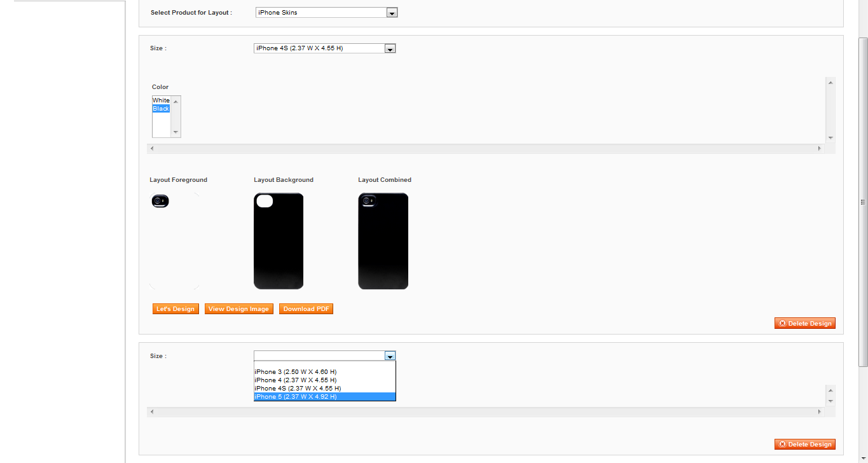Viewport: 868px width, 463px height.
Task: Click the Color label
Action: pyautogui.click(x=160, y=87)
